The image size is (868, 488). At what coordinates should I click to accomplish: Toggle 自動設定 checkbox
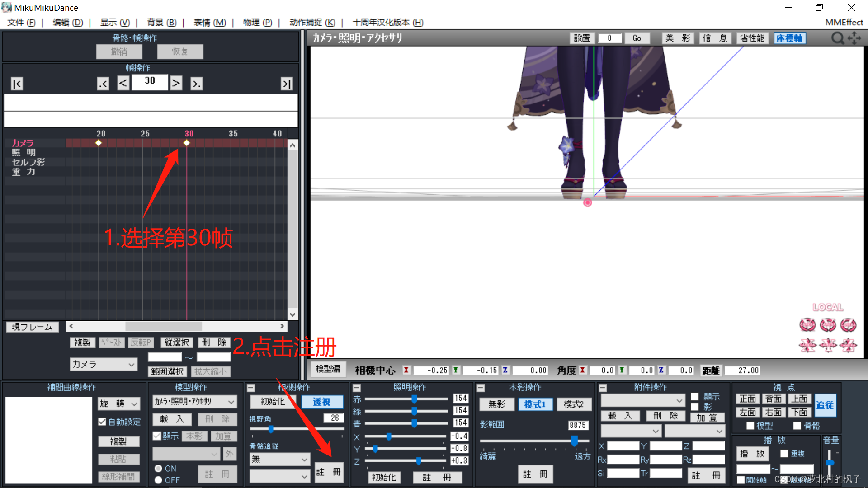pos(102,422)
